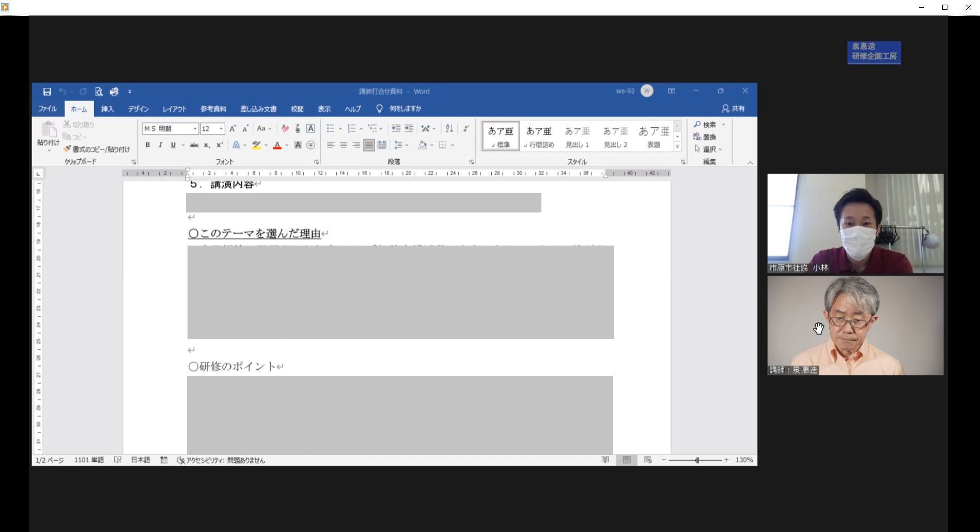Screen dimensions: 980x532
Task: Click the 1101 単語 word count in the status bar
Action: tap(89, 460)
